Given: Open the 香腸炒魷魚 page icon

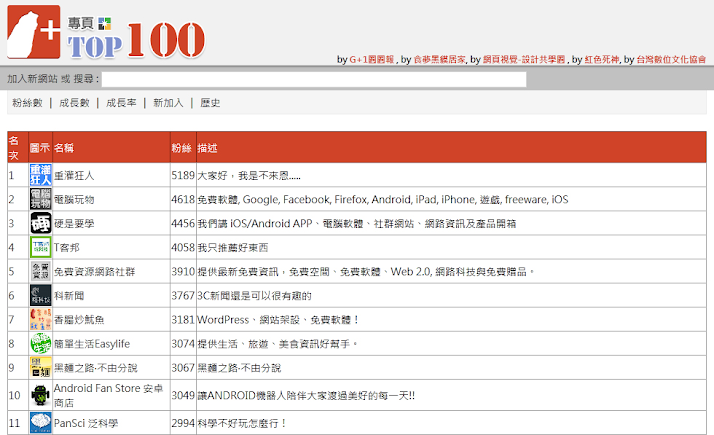Looking at the screenshot, I should [41, 319].
